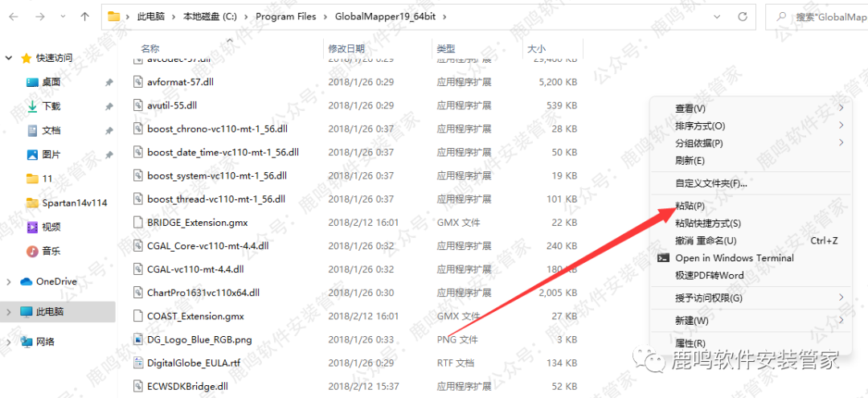Select 此电脑 in the address breadcrumb
868x398 pixels.
pos(150,17)
